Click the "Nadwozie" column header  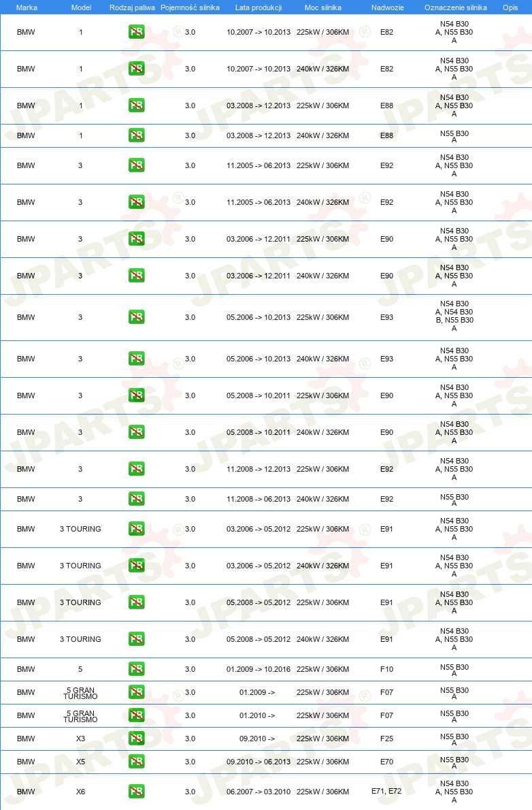pyautogui.click(x=386, y=7)
